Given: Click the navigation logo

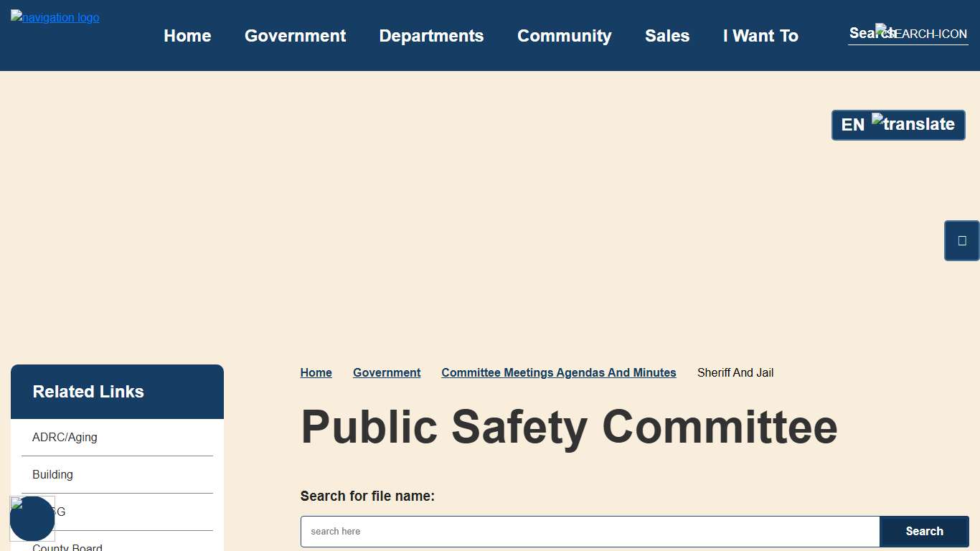Looking at the screenshot, I should [x=55, y=17].
